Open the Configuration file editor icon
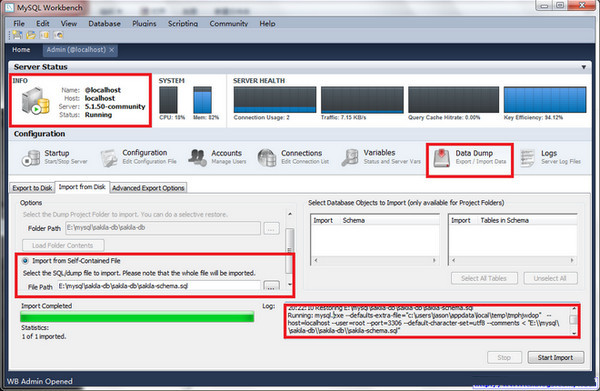 (109, 158)
